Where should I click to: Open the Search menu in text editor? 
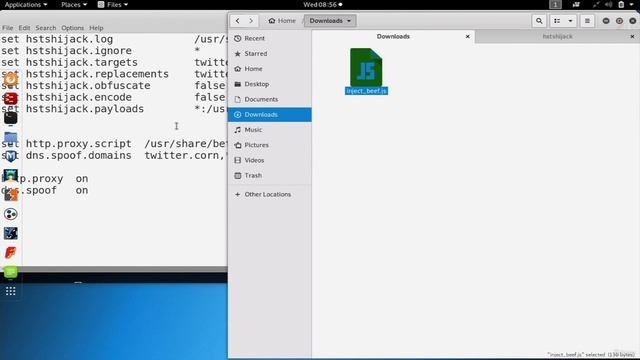coord(46,28)
